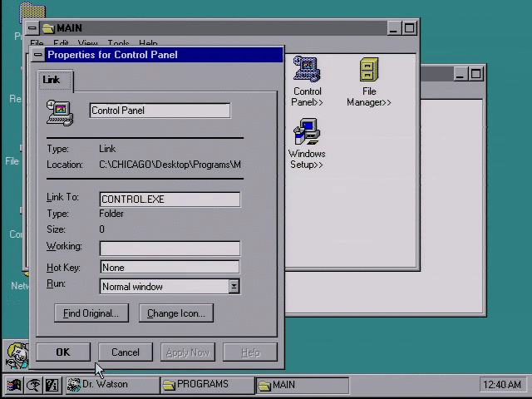This screenshot has width=532, height=399.
Task: Maximize the background window behind MAIN
Action: coord(475,74)
